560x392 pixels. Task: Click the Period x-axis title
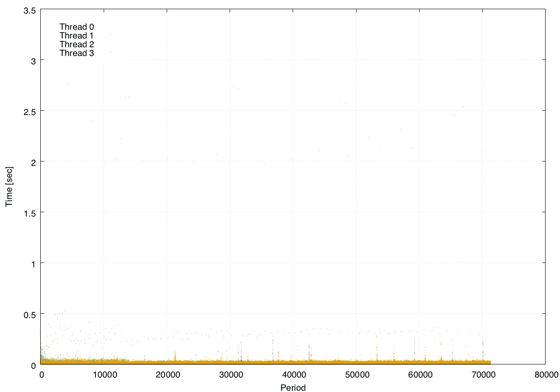point(293,387)
